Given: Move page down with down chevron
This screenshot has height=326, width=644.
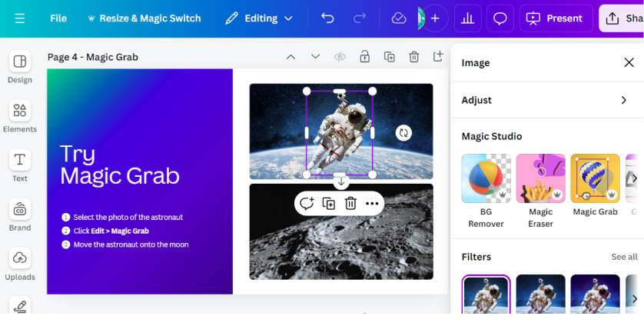Looking at the screenshot, I should pos(315,57).
